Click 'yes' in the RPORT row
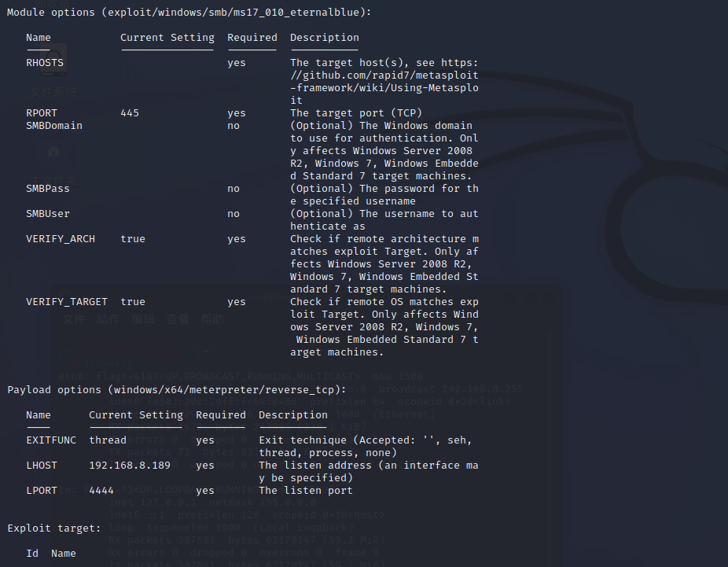728x567 pixels. point(237,113)
